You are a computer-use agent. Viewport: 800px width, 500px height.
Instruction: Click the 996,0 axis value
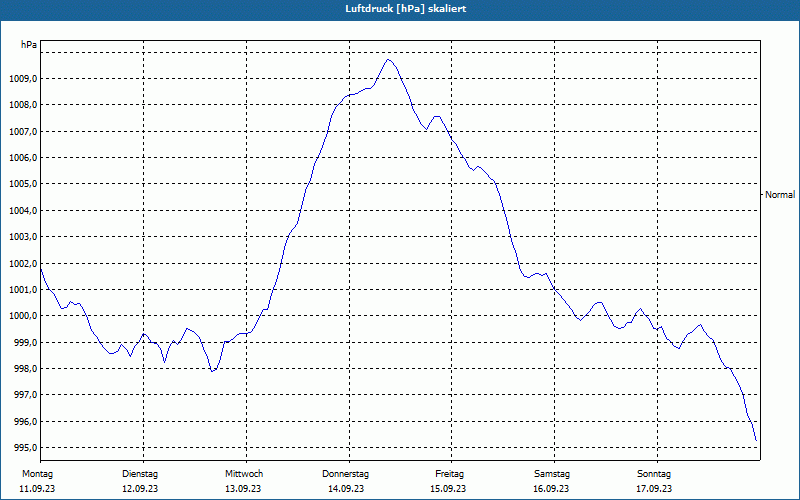pyautogui.click(x=25, y=421)
